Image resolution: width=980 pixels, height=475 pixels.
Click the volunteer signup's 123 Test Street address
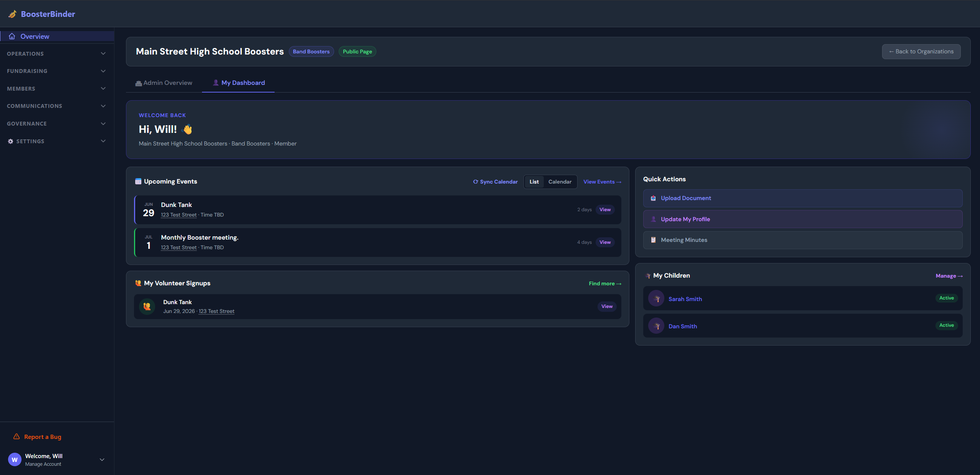point(217,311)
